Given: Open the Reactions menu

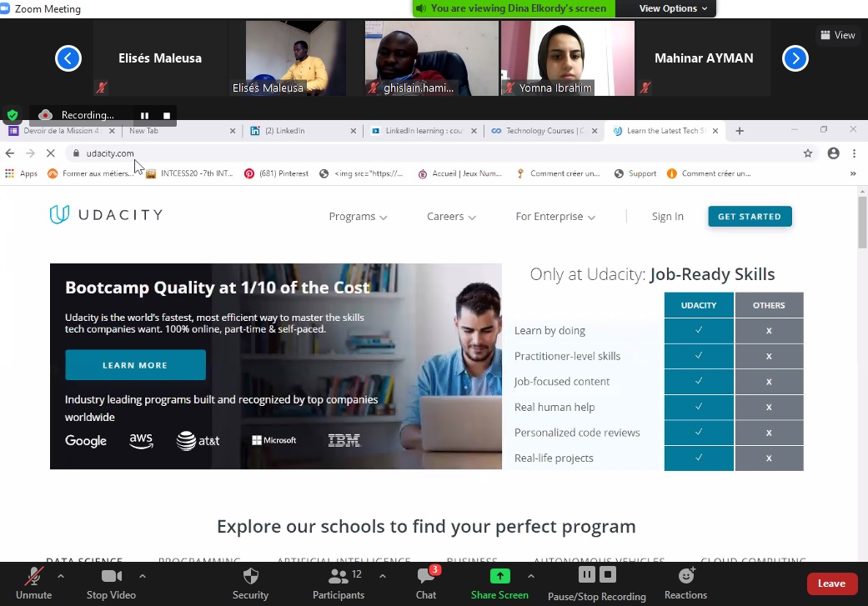Looking at the screenshot, I should click(685, 576).
